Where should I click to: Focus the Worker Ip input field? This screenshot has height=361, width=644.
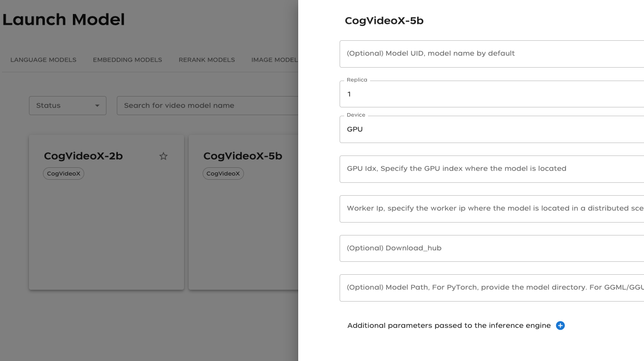pos(492,209)
